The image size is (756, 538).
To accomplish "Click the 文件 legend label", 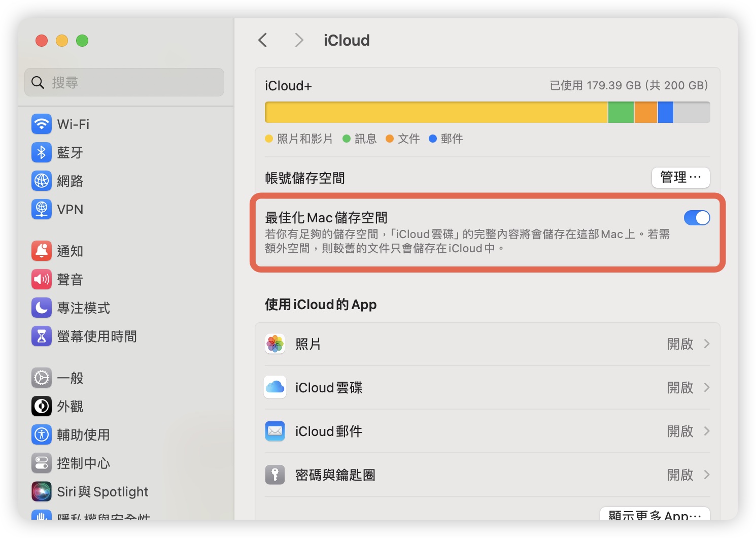I will 409,139.
